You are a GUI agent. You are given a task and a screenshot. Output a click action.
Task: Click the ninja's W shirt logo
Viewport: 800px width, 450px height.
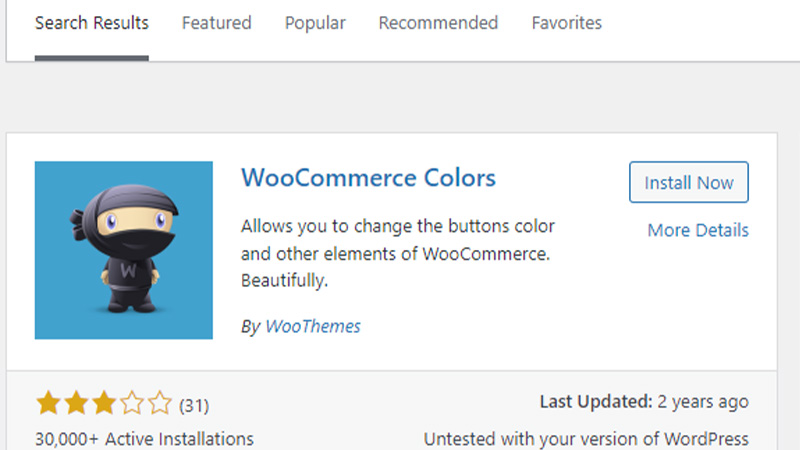[x=128, y=270]
